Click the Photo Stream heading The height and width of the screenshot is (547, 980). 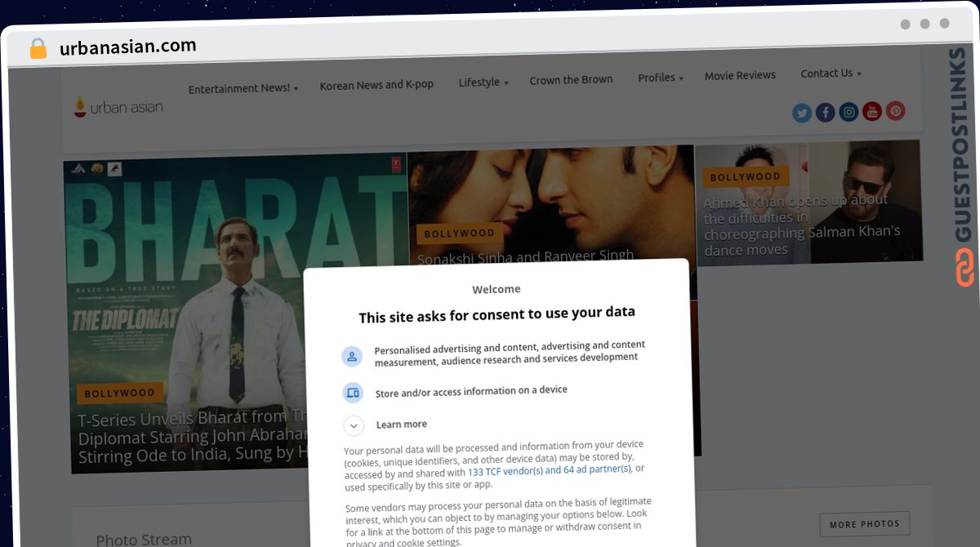pos(144,539)
